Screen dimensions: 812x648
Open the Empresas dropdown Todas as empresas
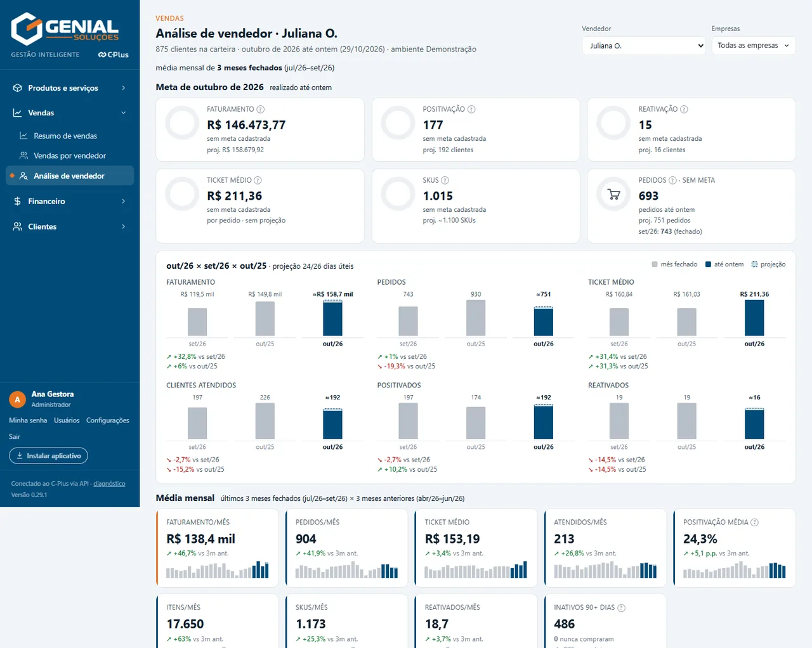click(754, 46)
